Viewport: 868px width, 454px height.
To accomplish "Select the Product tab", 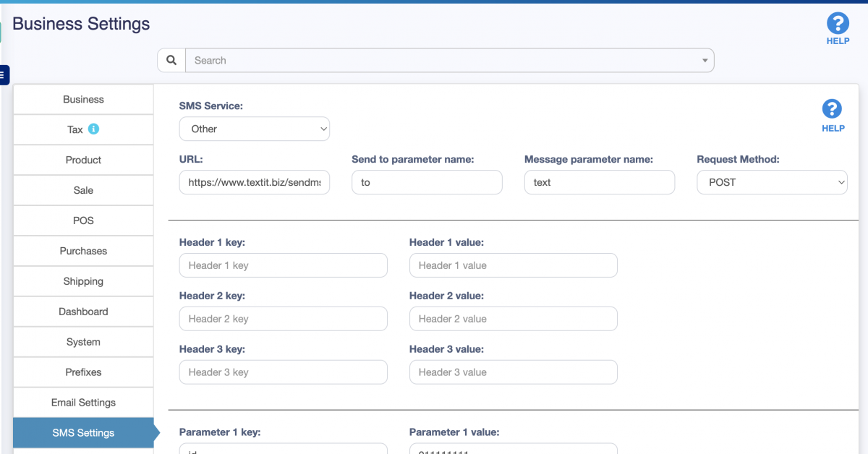I will click(x=83, y=160).
